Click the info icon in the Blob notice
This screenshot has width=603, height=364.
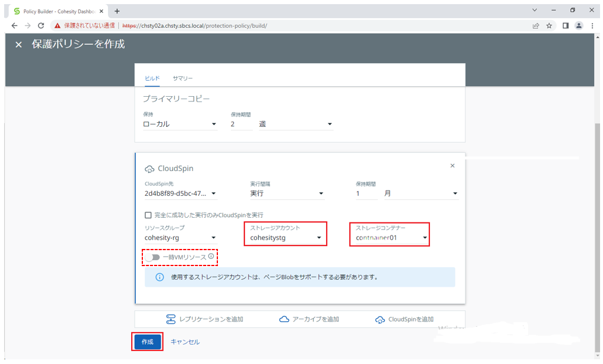159,277
